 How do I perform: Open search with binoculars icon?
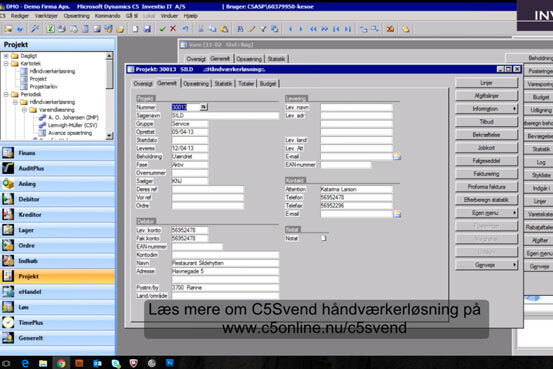[x=240, y=29]
